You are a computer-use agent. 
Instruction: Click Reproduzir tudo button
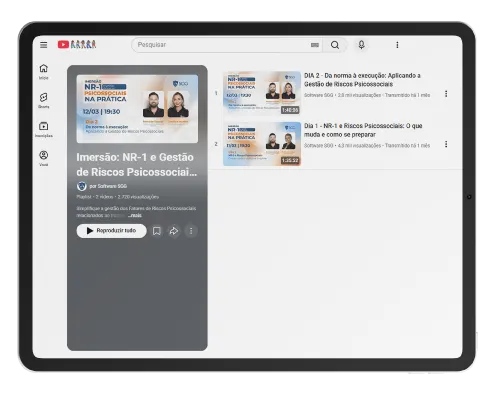[x=111, y=231]
